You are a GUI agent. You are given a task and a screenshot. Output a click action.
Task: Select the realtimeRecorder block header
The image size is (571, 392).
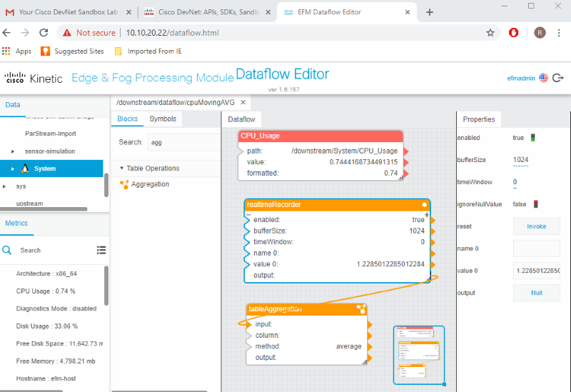point(337,205)
